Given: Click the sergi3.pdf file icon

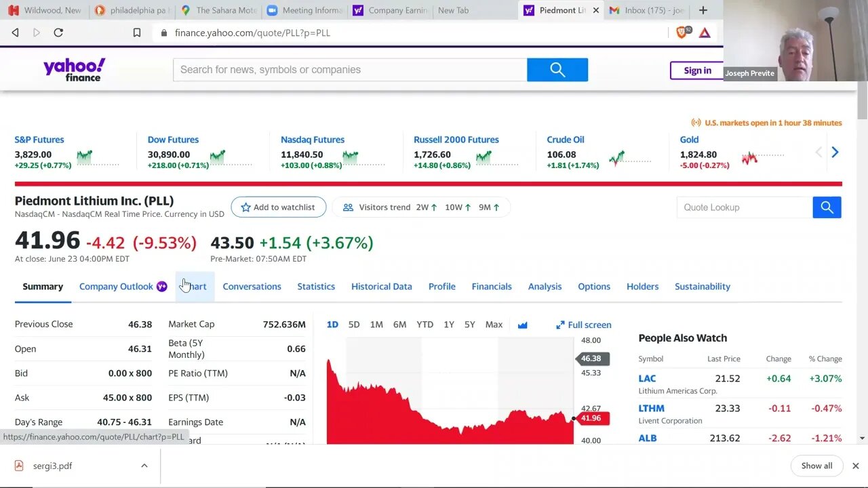Looking at the screenshot, I should [19, 466].
